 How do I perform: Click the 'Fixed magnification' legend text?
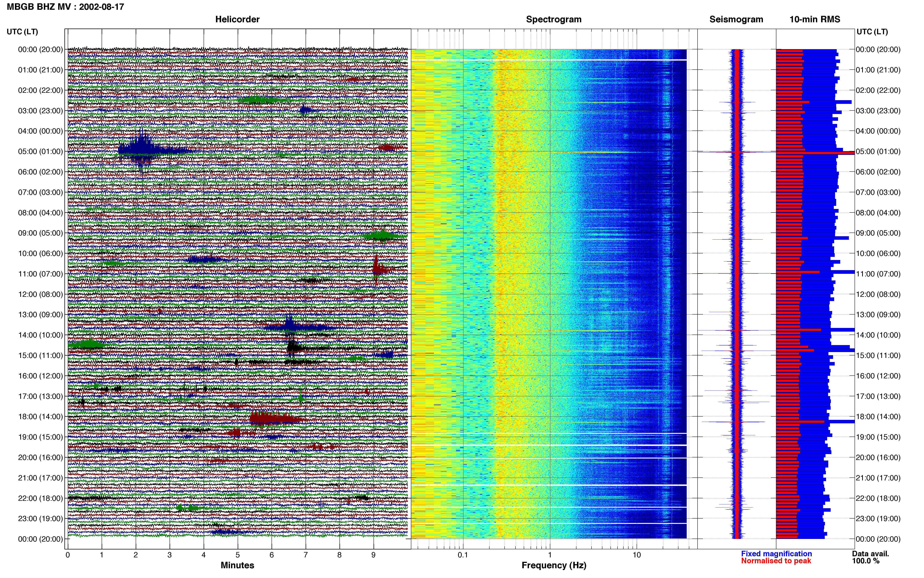coord(777,554)
